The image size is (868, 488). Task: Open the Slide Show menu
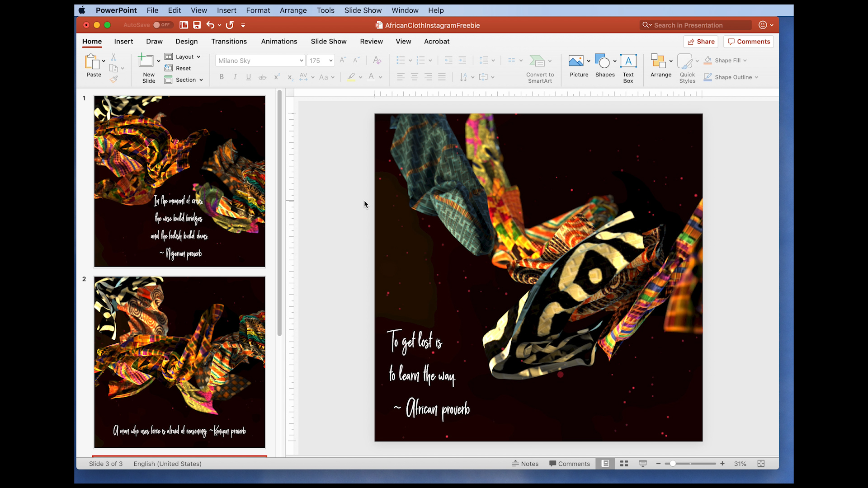363,10
